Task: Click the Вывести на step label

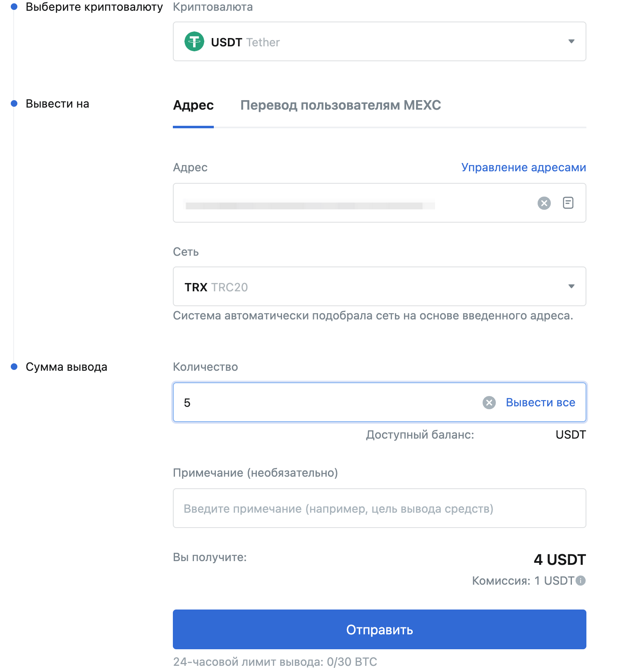Action: tap(57, 104)
